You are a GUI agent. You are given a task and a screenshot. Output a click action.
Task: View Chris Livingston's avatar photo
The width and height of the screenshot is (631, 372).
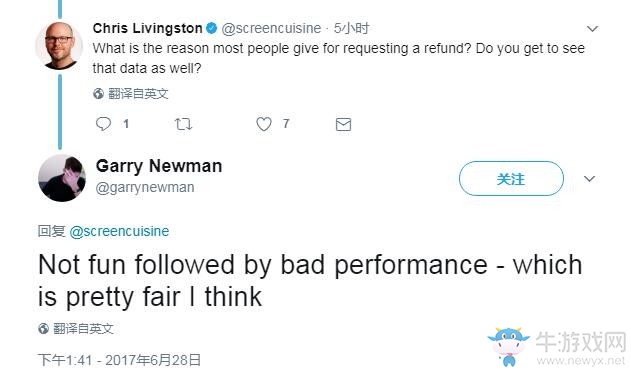[x=59, y=46]
